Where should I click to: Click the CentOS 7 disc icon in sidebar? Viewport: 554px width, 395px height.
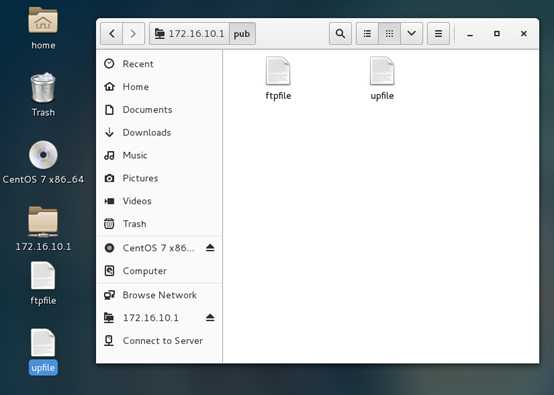[x=109, y=248]
